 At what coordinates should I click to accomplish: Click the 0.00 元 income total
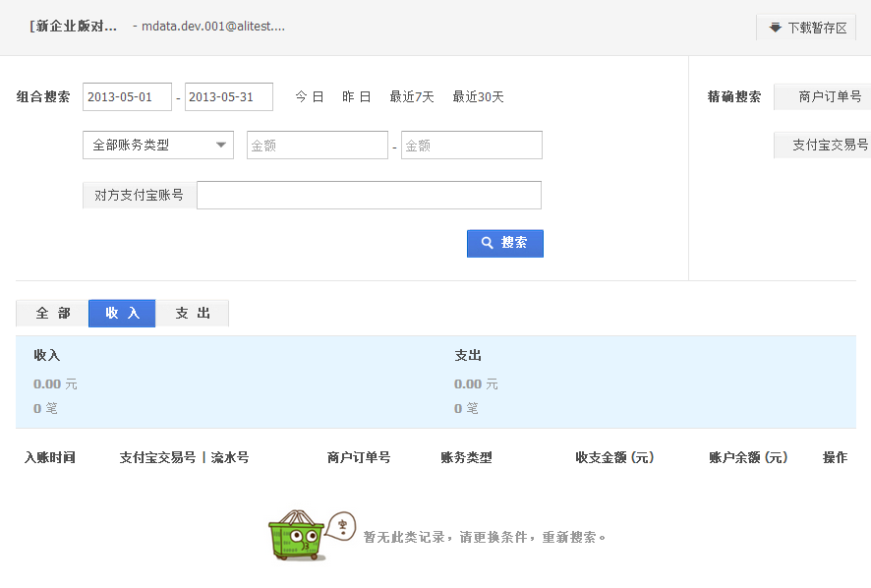pos(55,384)
